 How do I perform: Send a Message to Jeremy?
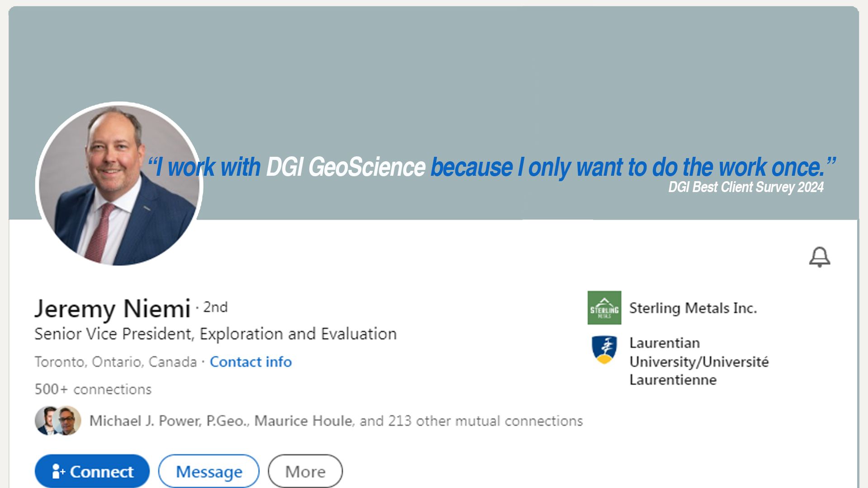tap(209, 471)
